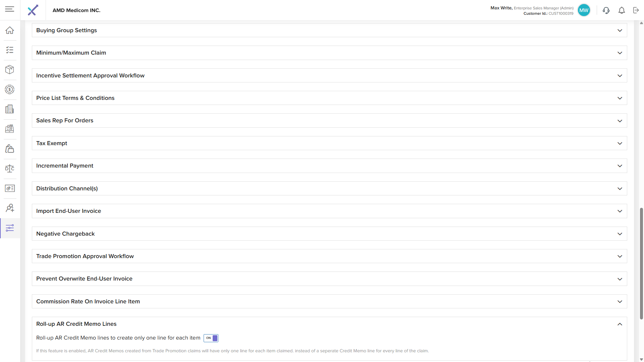Expand Negative Chargeback section

(x=620, y=234)
